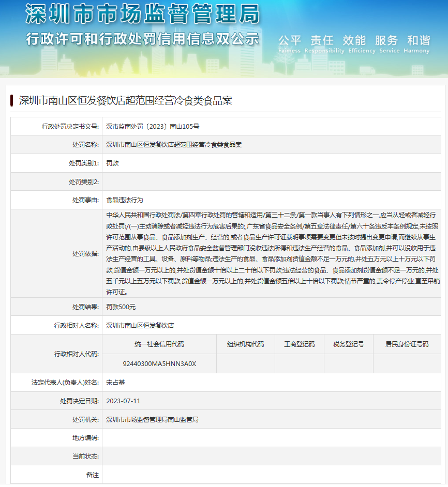Screen dimensions: 448x487
Task: Click the 备注 label
Action: [x=93, y=475]
